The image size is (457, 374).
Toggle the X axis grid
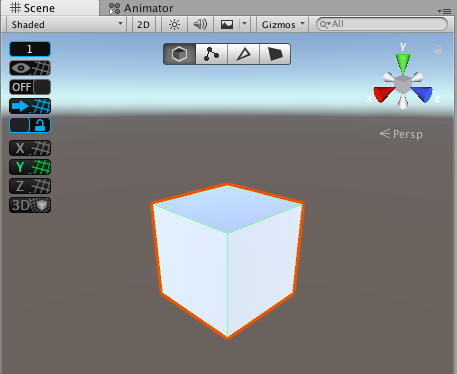pyautogui.click(x=30, y=148)
